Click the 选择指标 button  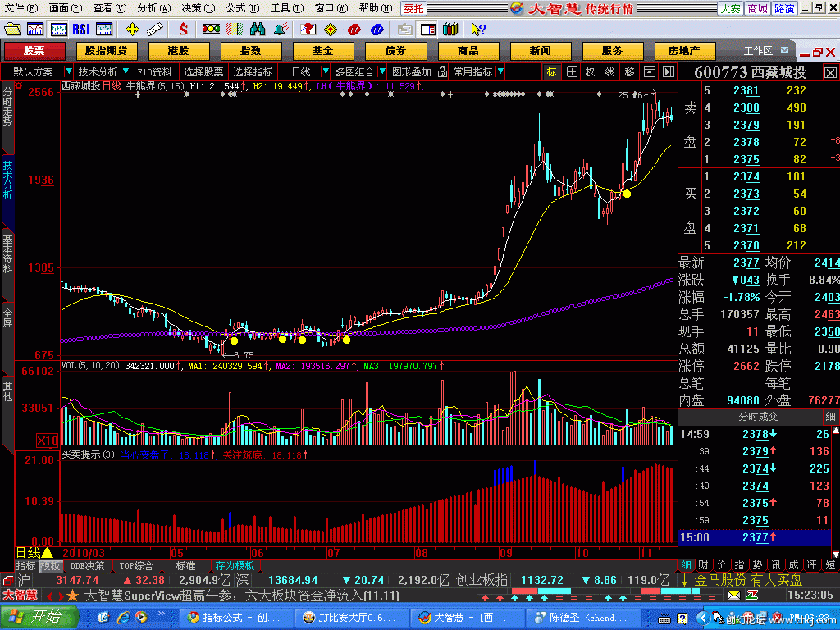point(253,72)
